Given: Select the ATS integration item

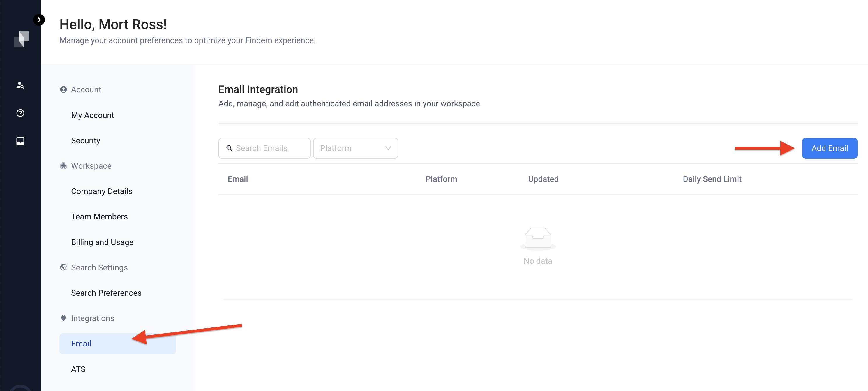Looking at the screenshot, I should [x=78, y=369].
